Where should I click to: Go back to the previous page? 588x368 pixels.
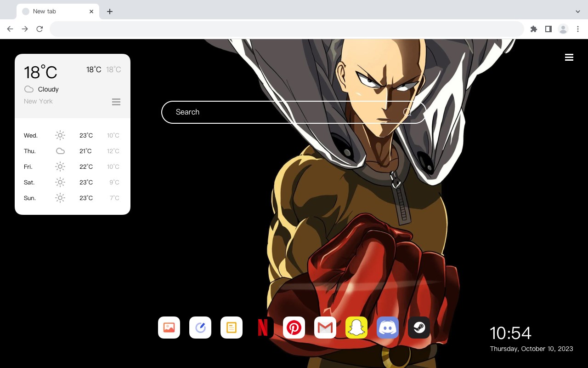point(10,29)
